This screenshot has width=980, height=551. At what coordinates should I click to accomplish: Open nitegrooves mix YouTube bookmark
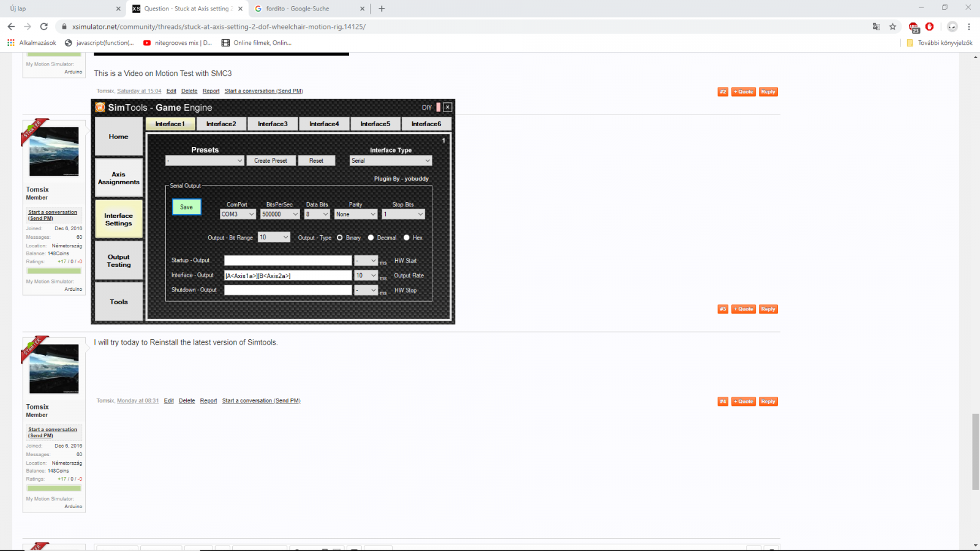178,43
